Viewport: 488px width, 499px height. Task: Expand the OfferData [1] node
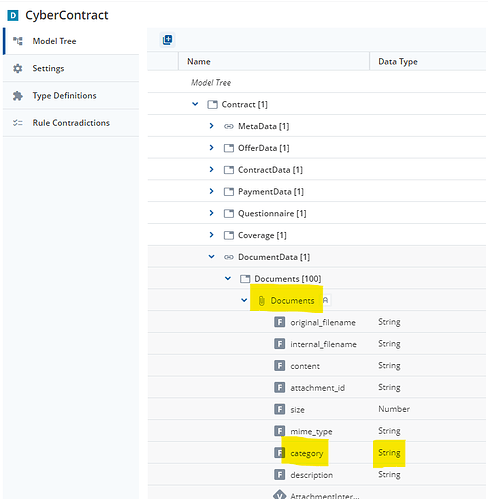(211, 147)
